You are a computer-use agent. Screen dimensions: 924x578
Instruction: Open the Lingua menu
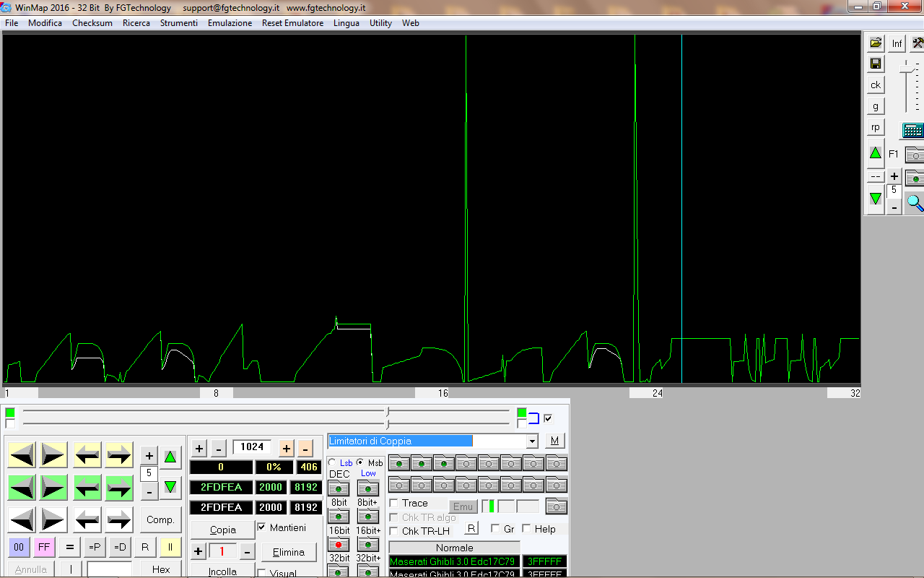pyautogui.click(x=346, y=23)
